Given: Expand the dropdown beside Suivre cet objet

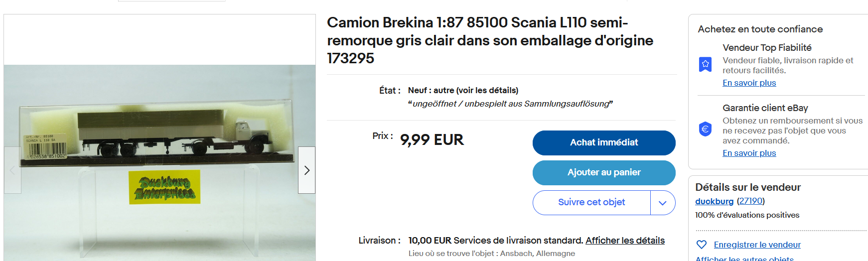Looking at the screenshot, I should click(663, 203).
